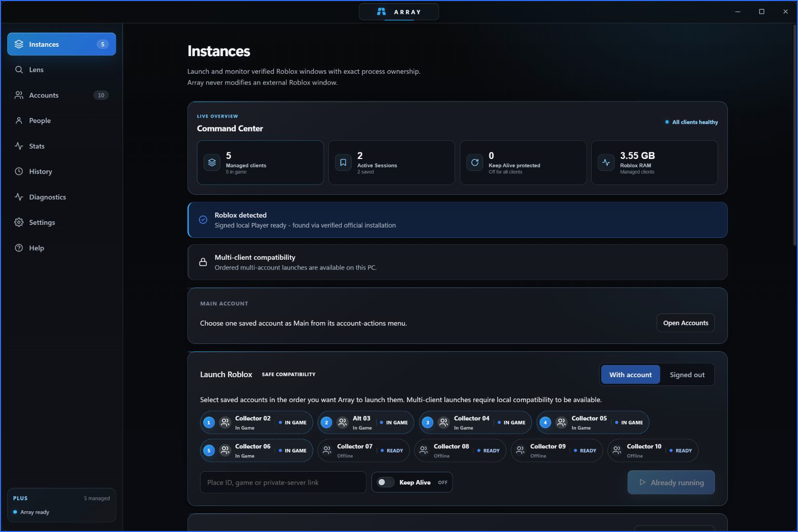Screen dimensions: 798x532
Task: Click the Instances layers icon in sidebar
Action: click(x=19, y=44)
